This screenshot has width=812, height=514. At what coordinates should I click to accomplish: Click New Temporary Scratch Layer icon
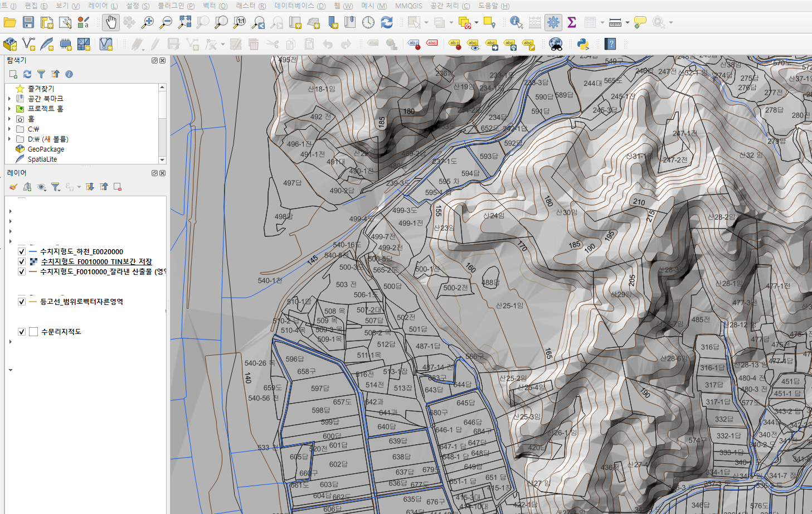pos(65,44)
